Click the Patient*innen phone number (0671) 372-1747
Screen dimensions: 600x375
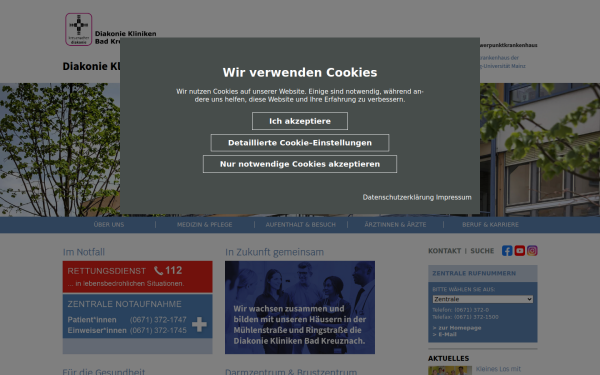[158, 320]
